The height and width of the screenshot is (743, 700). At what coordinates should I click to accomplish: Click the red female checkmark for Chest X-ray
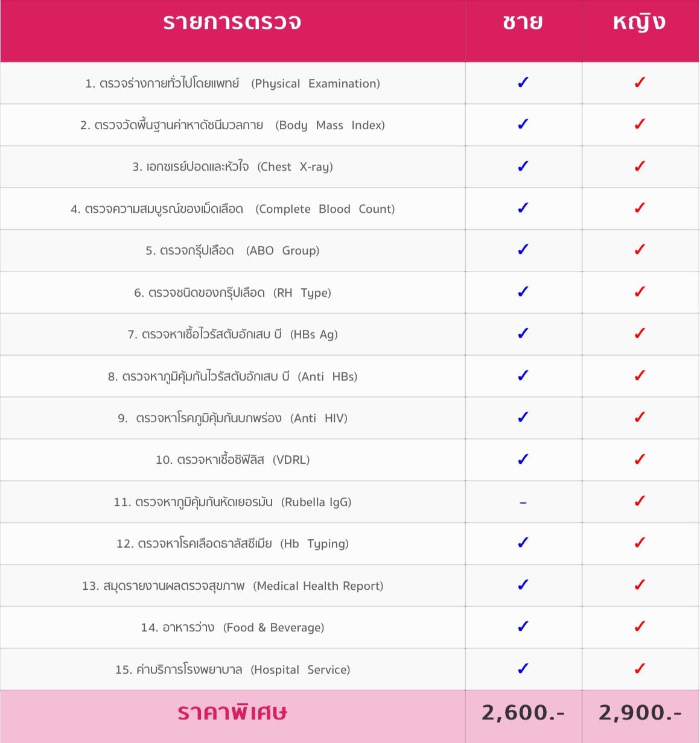click(640, 166)
